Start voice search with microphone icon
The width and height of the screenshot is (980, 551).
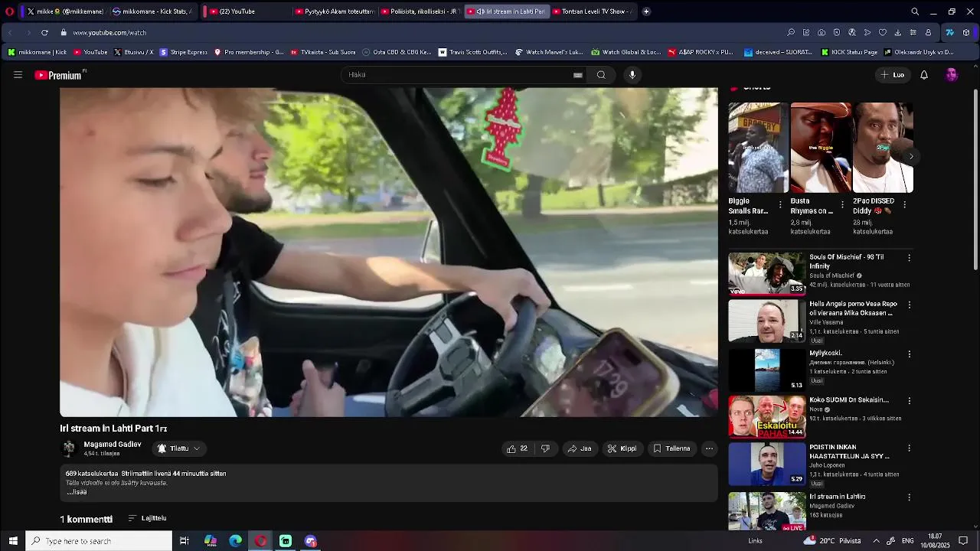click(632, 75)
